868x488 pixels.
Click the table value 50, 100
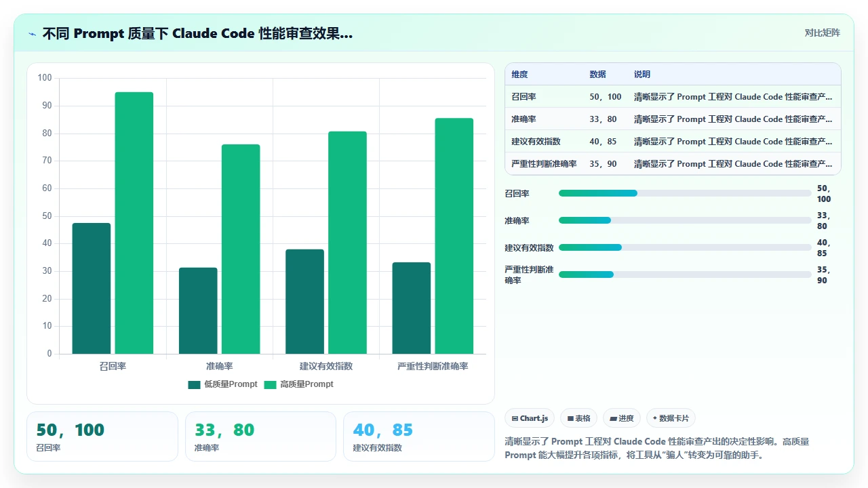tap(606, 97)
